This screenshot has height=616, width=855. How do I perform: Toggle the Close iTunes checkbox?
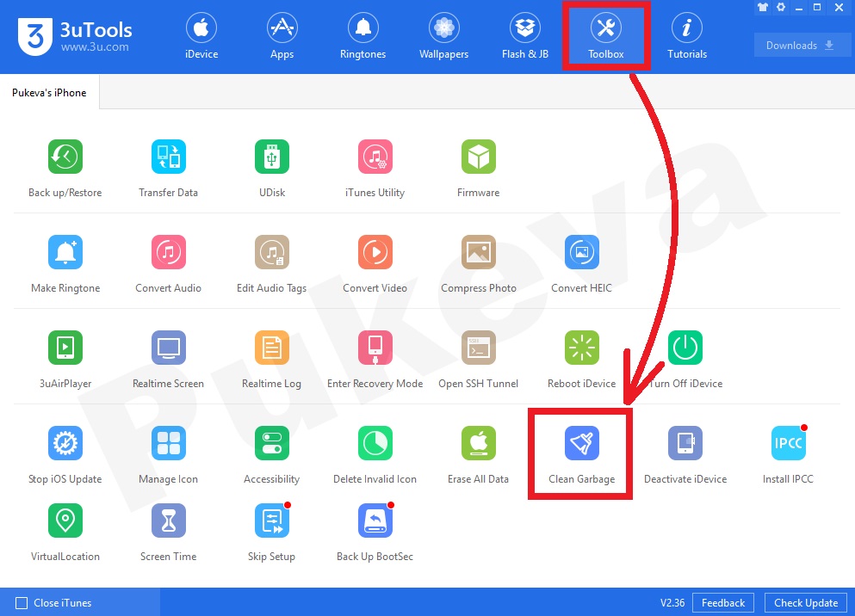(x=22, y=603)
